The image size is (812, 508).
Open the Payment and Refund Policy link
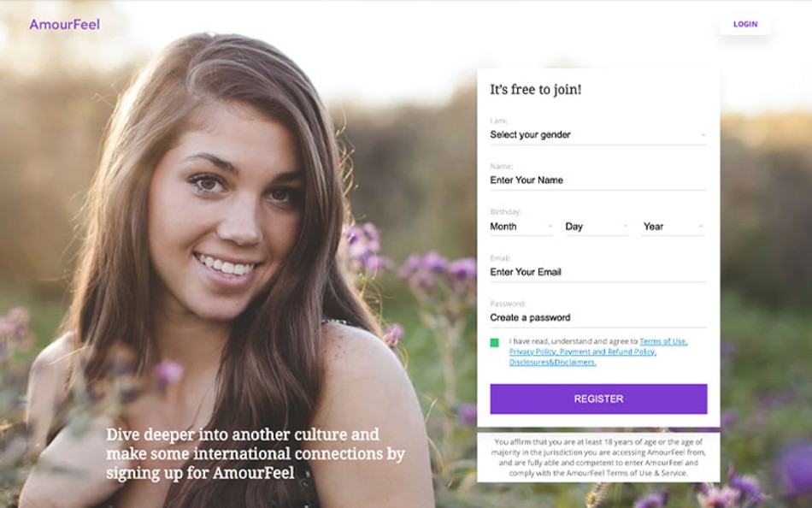click(x=608, y=351)
